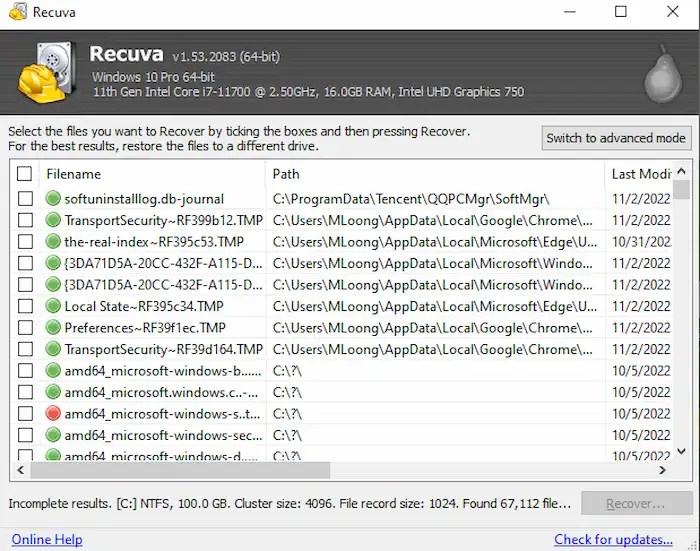Click the vertical scrollbar down arrow
This screenshot has height=551, width=700.
click(x=681, y=452)
